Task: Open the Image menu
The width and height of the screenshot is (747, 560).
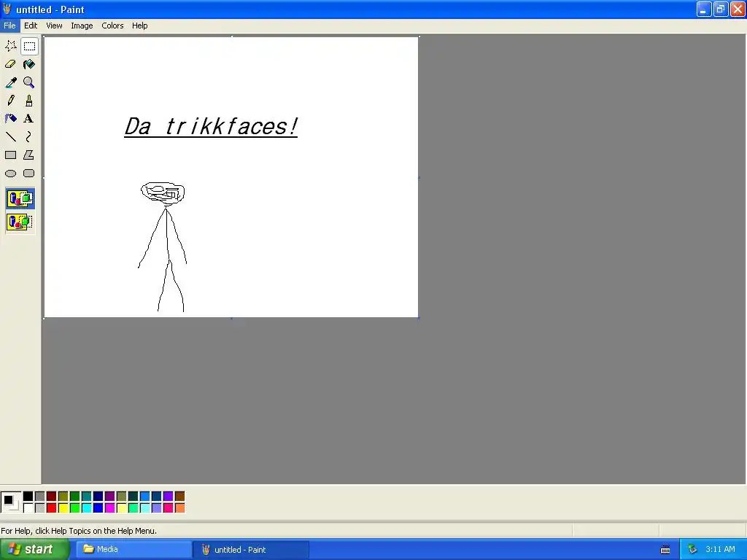Action: 82,26
